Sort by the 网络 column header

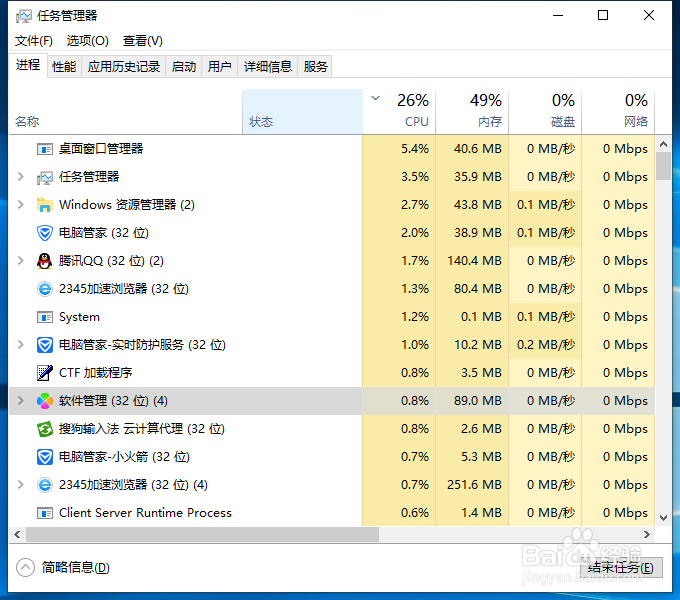(618, 112)
